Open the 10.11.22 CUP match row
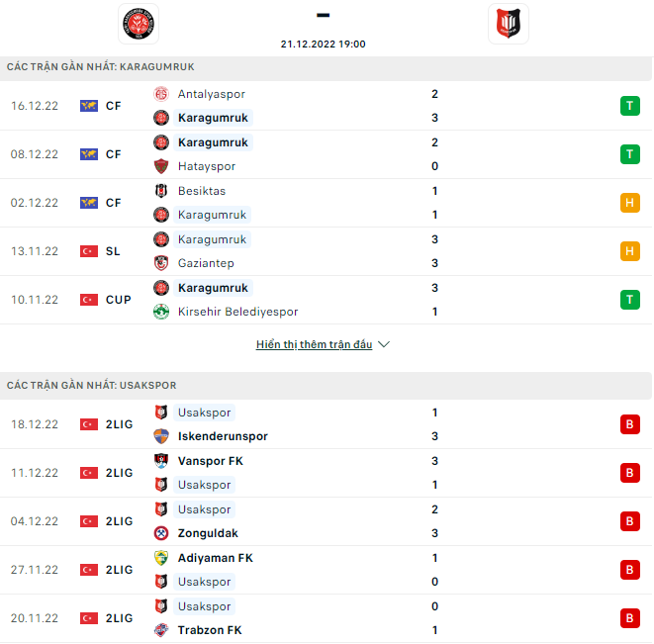This screenshot has width=654, height=644. (x=326, y=300)
